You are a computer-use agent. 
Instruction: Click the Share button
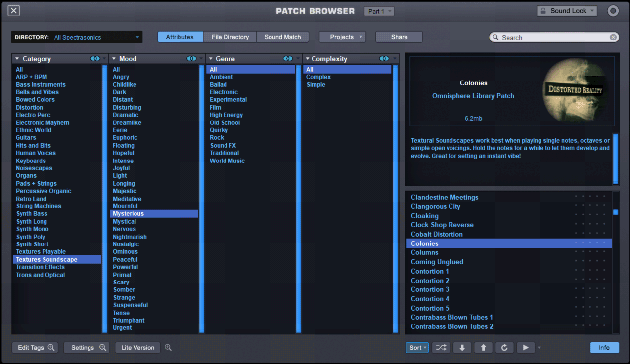click(x=399, y=37)
